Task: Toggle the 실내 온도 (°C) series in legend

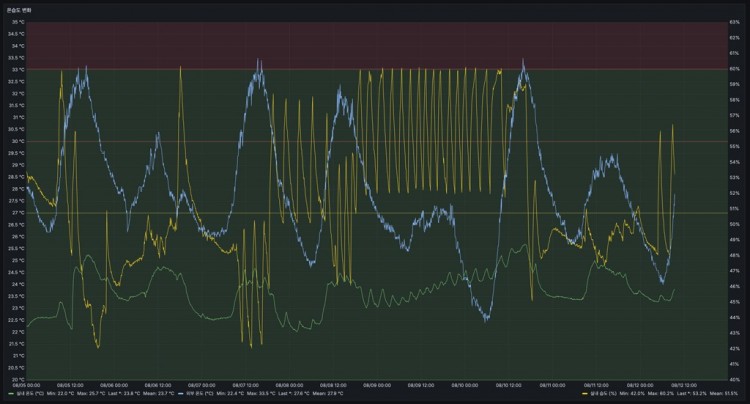Action: (x=28, y=395)
